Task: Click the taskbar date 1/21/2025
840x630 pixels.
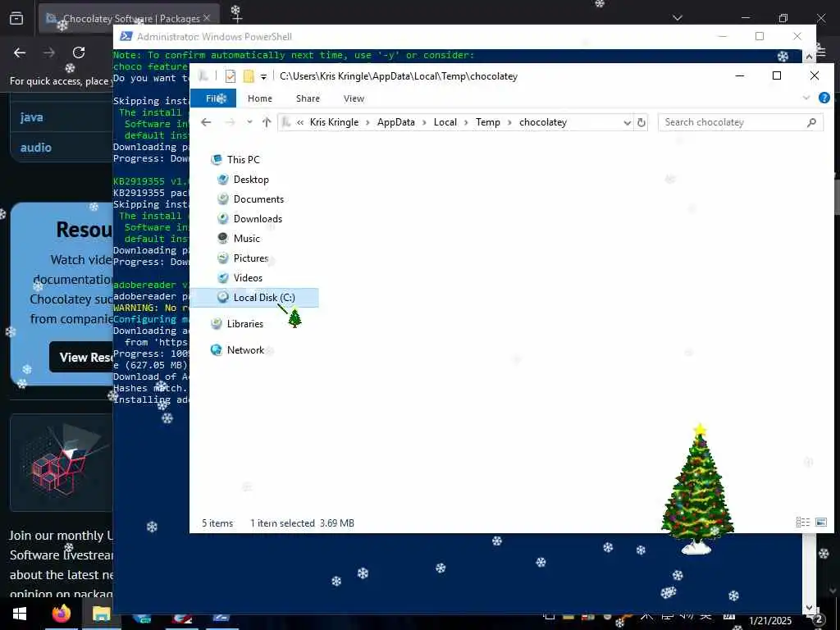Action: click(x=769, y=621)
